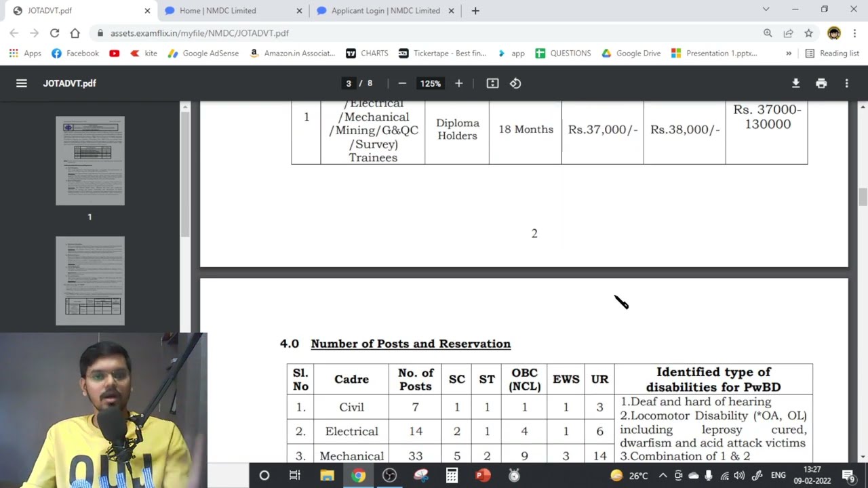Zoom out the PDF with minus button
This screenshot has width=868, height=488.
402,83
